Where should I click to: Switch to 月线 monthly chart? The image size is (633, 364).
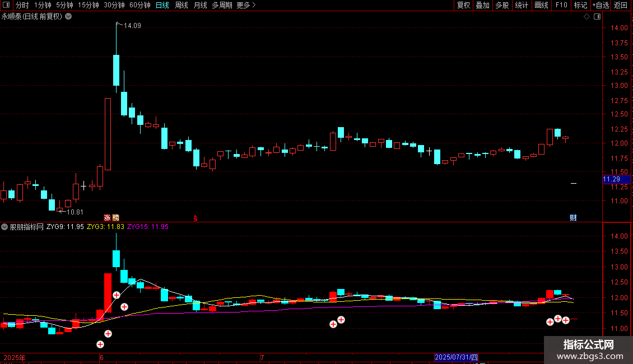click(200, 5)
